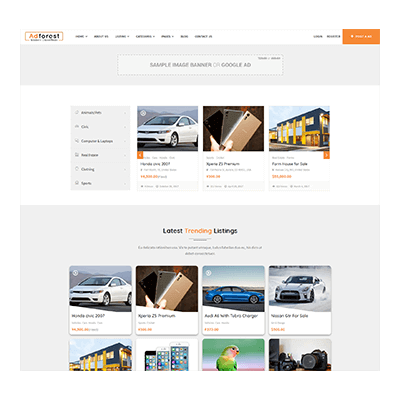This screenshot has width=400, height=400.
Task: Click featured badge on Audi A6 card
Action: click(x=208, y=273)
